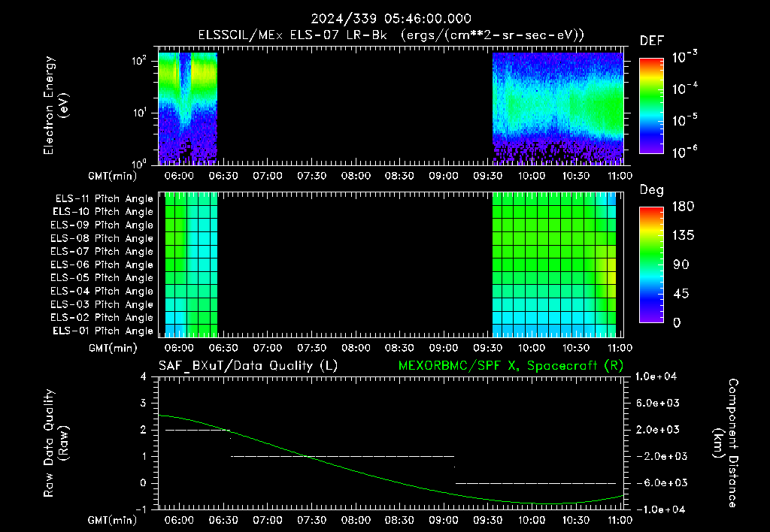Screen dimensions: 770x532
Task: Click the 4 tick on Raw Data Quality axis
Action: pos(144,376)
